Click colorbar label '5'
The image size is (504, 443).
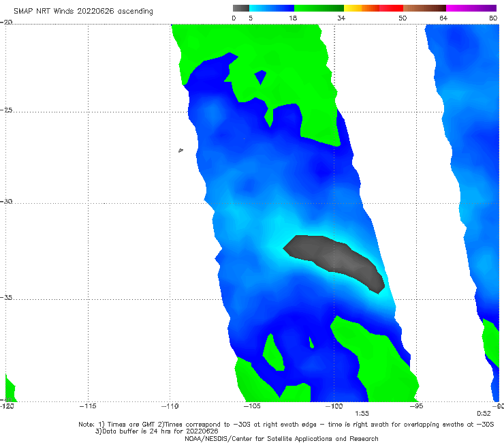point(251,18)
